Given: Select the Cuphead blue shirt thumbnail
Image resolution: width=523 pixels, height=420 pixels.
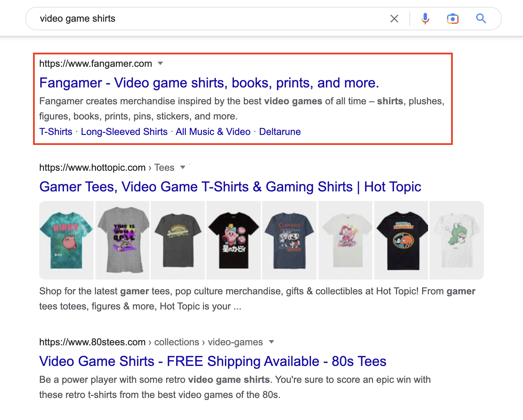Looking at the screenshot, I should click(x=289, y=240).
